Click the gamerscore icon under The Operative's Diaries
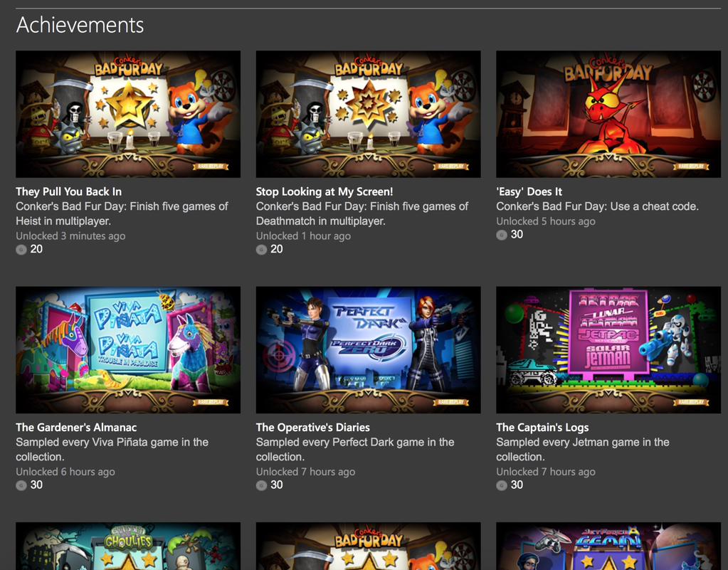Image resolution: width=728 pixels, height=570 pixels. click(x=261, y=485)
